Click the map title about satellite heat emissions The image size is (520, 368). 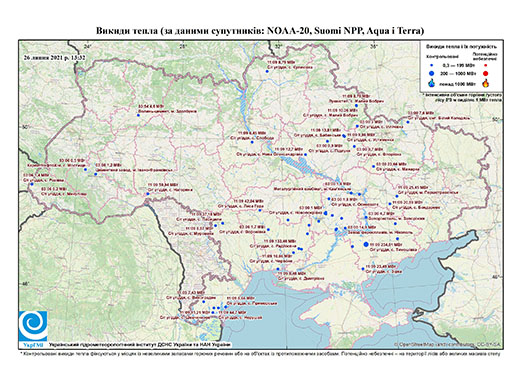point(260,31)
